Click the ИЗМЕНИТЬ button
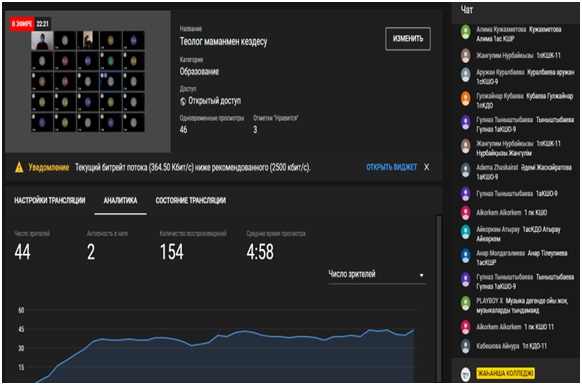 (408, 39)
